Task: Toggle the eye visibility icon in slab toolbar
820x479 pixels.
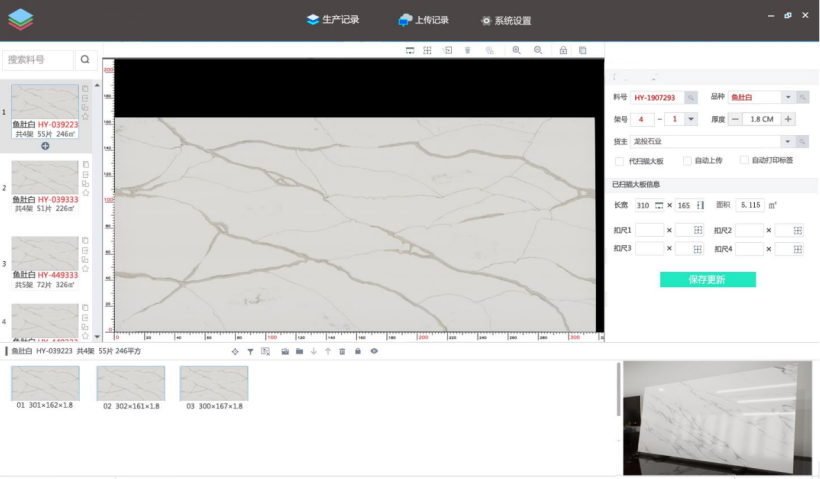Action: (374, 351)
